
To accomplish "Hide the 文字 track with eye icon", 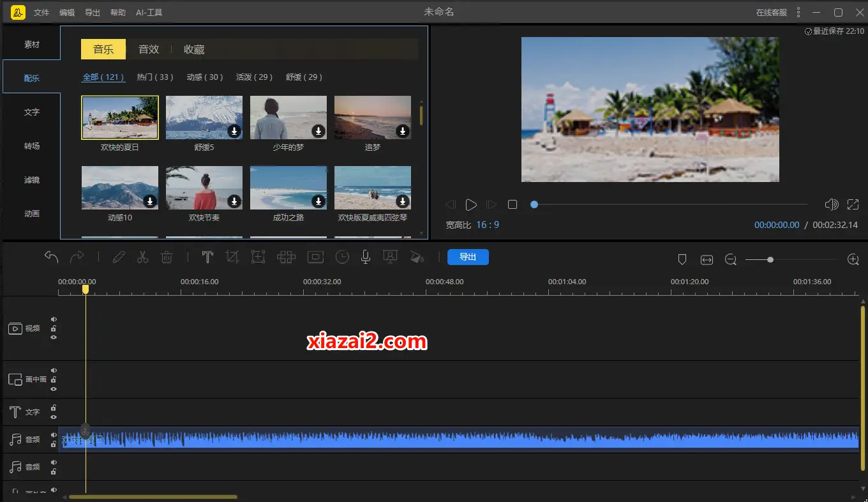I will pos(54,417).
